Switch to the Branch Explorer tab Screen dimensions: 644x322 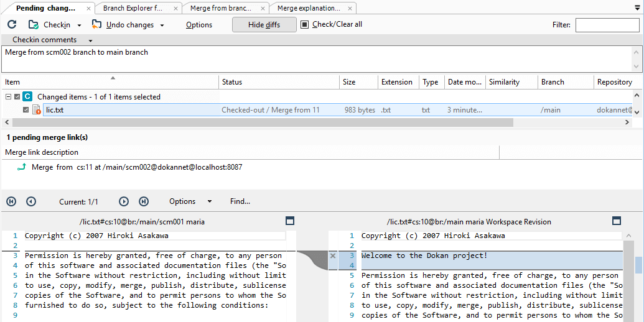(x=133, y=8)
